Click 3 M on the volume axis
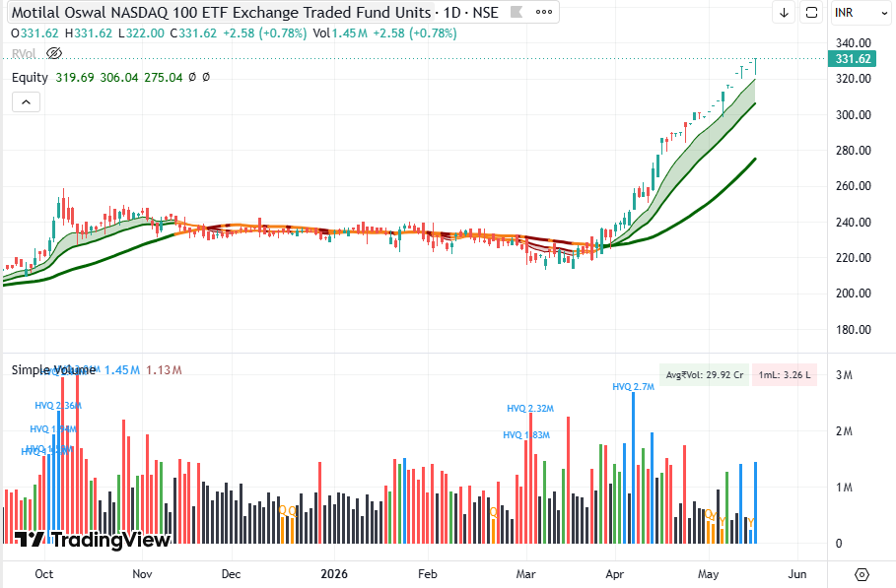Viewport: 896px width, 588px height. [844, 375]
